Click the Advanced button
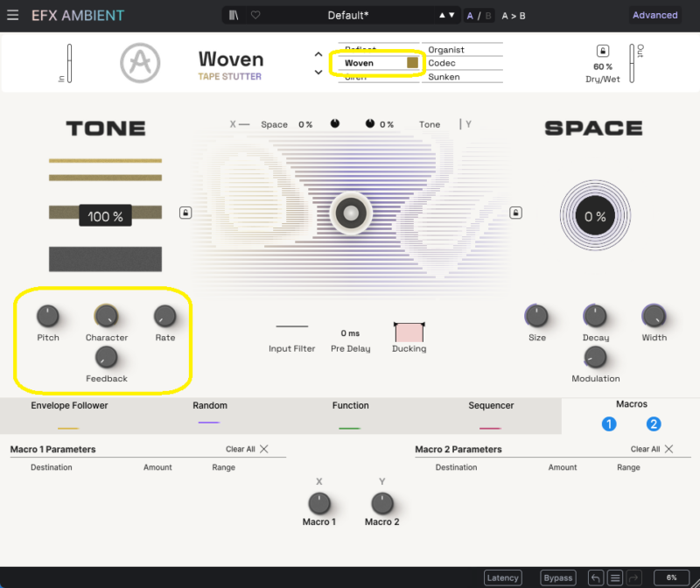Screen dimensions: 700x588 [654, 15]
